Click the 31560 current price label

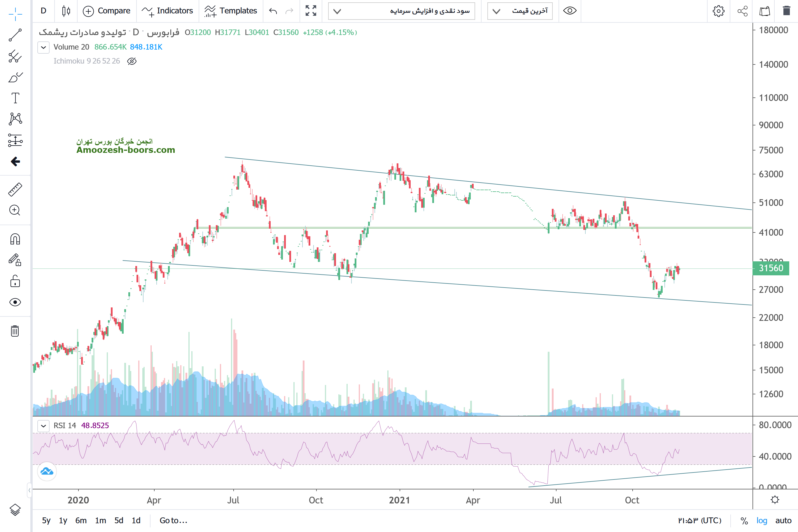[771, 268]
